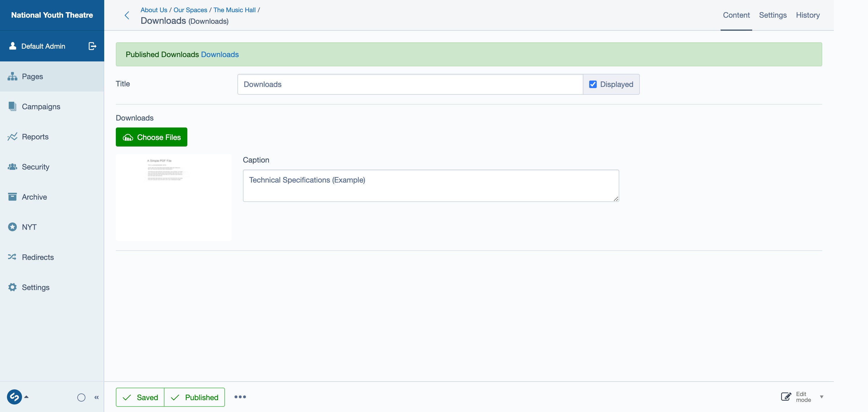868x412 pixels.
Task: Click The Music Hall breadcrumb link
Action: [x=235, y=10]
